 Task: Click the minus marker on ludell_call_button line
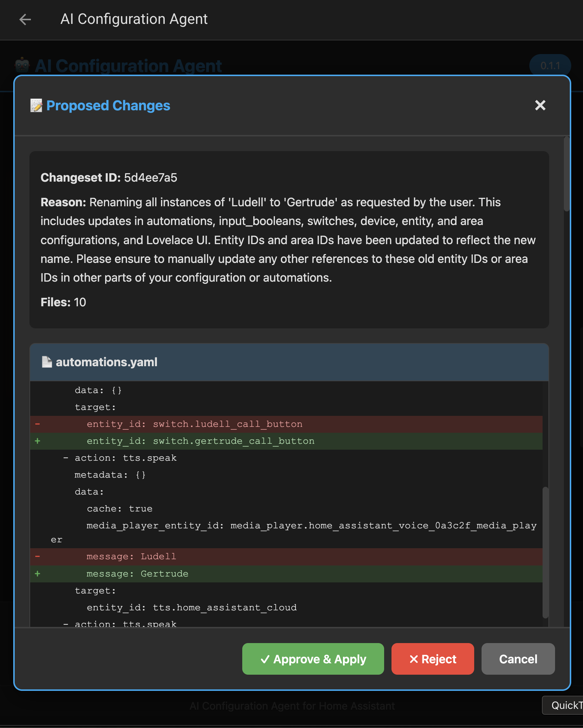pyautogui.click(x=37, y=424)
